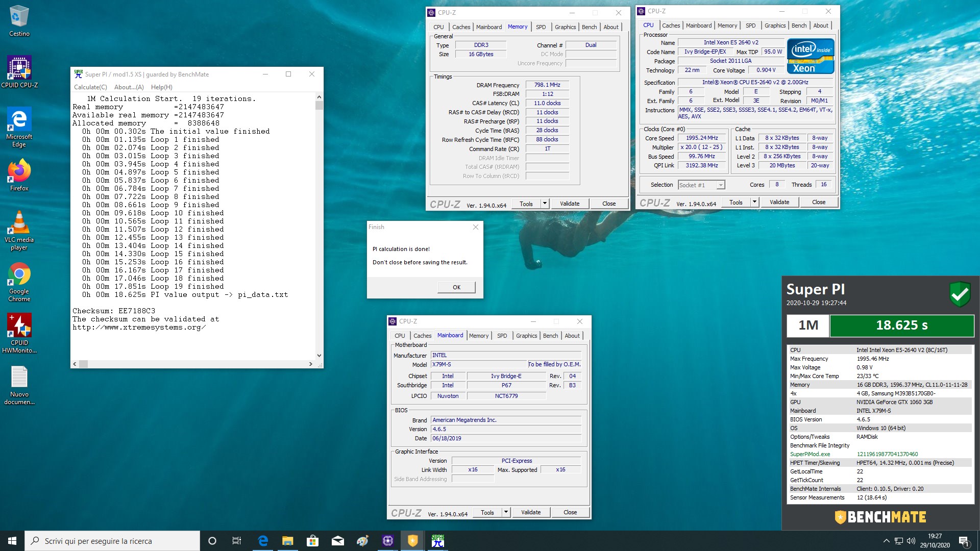This screenshot has height=551, width=980.
Task: Open the notification center icon
Action: point(964,541)
